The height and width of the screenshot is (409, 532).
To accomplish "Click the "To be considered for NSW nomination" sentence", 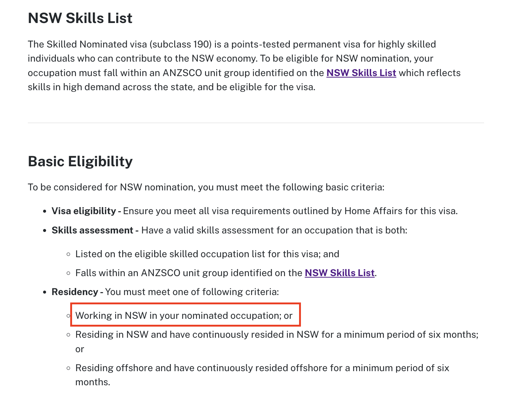I will [206, 187].
